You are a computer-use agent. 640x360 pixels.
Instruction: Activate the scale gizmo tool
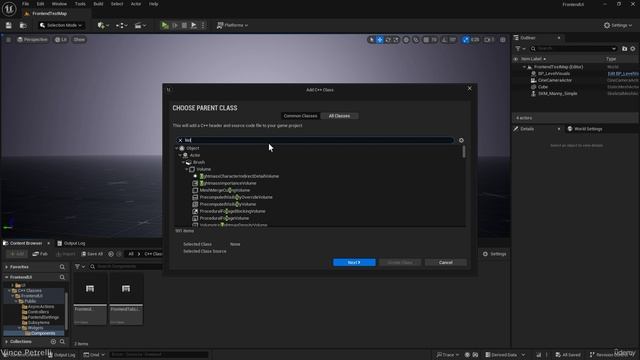click(x=396, y=40)
